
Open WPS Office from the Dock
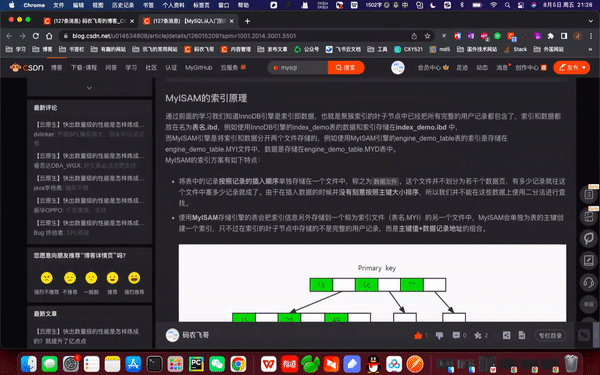[x=269, y=364]
